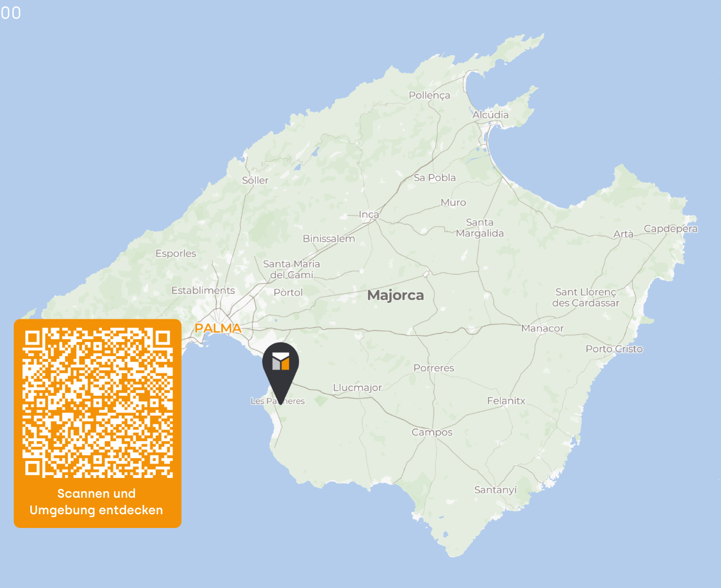Click the QR code image

(x=97, y=402)
